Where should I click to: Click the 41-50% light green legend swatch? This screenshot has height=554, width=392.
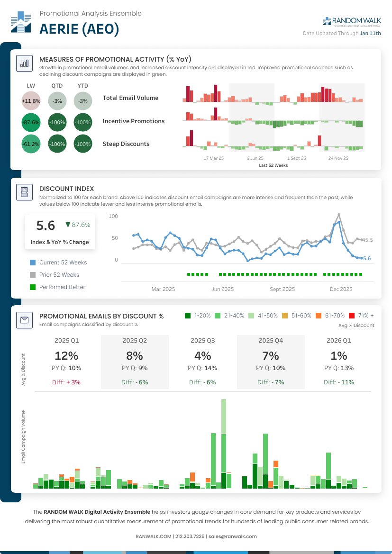point(251,316)
